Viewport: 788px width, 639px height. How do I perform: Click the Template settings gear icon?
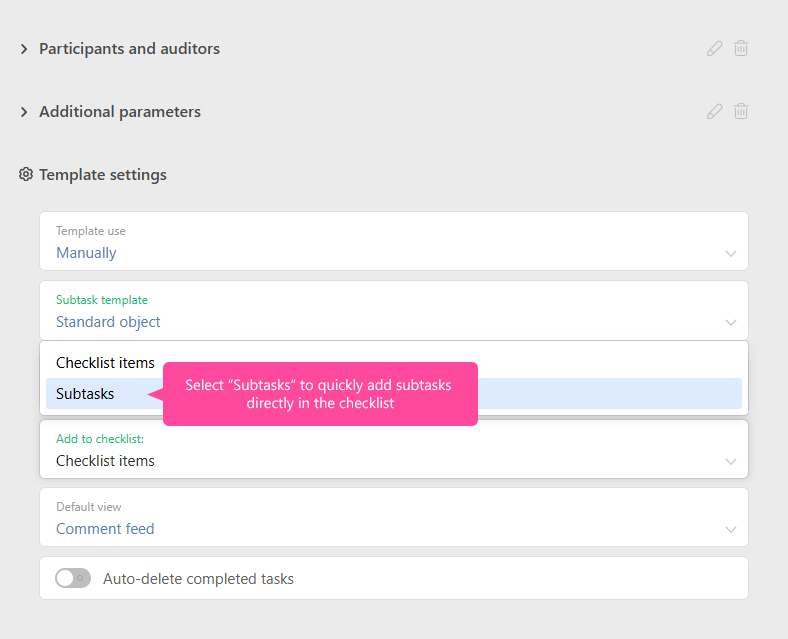click(x=26, y=174)
